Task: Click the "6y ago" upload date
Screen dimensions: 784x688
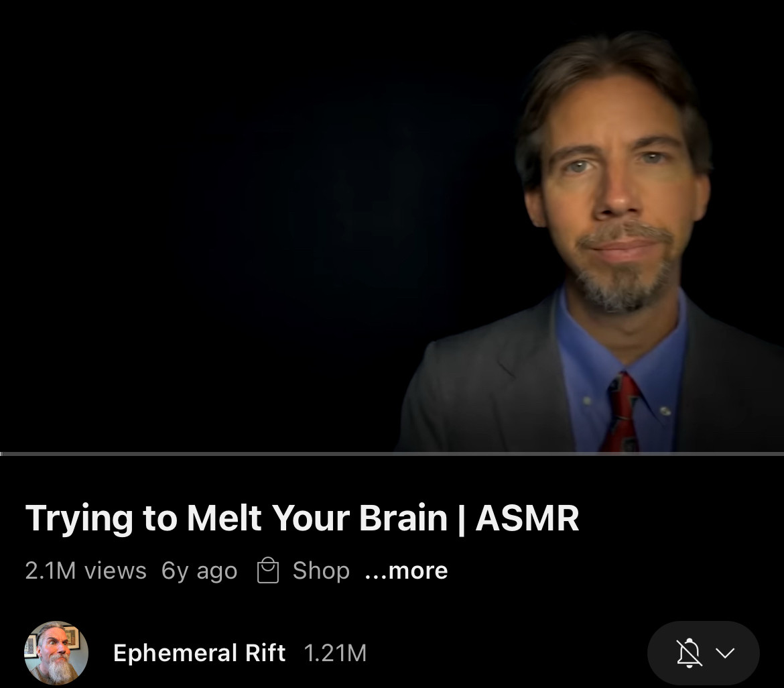Action: [x=199, y=571]
